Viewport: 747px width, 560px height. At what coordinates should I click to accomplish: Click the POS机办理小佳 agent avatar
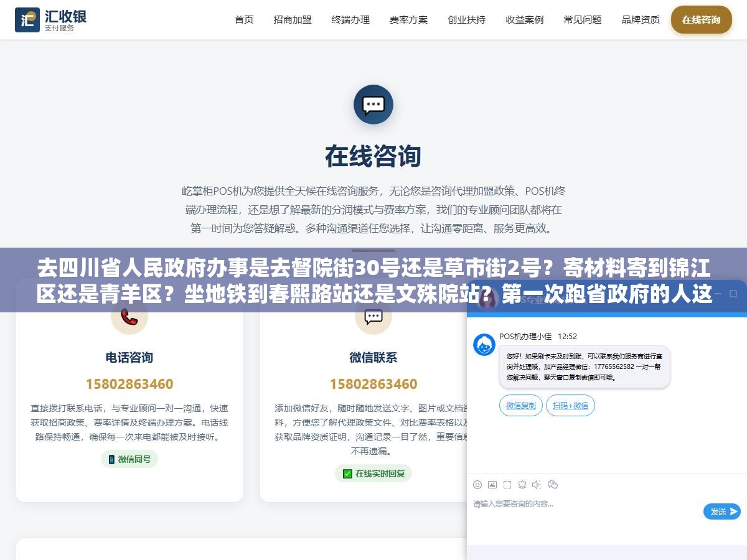484,345
